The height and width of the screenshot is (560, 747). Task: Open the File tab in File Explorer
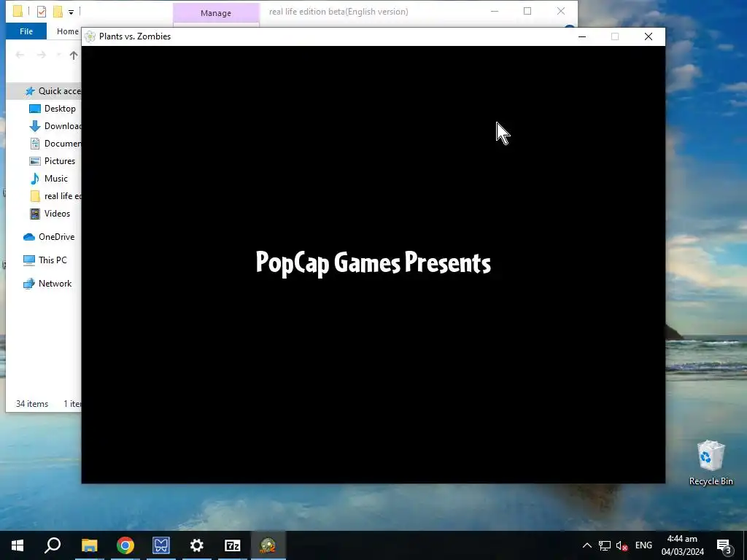pos(26,31)
